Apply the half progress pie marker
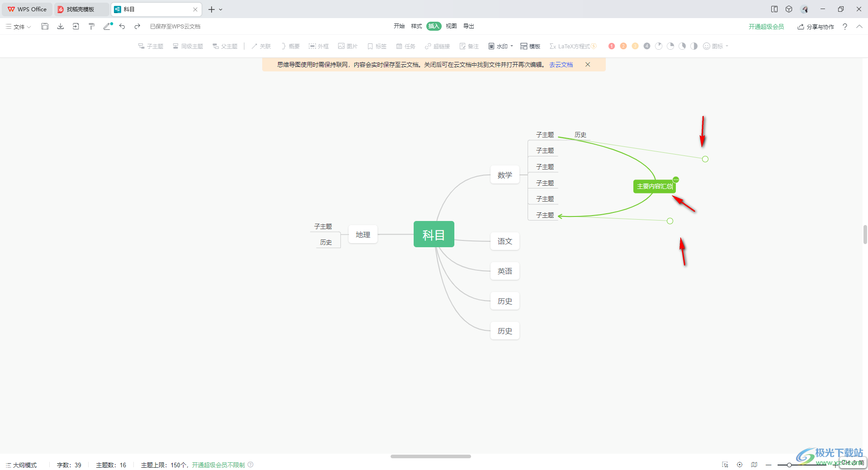868x470 pixels. point(694,46)
